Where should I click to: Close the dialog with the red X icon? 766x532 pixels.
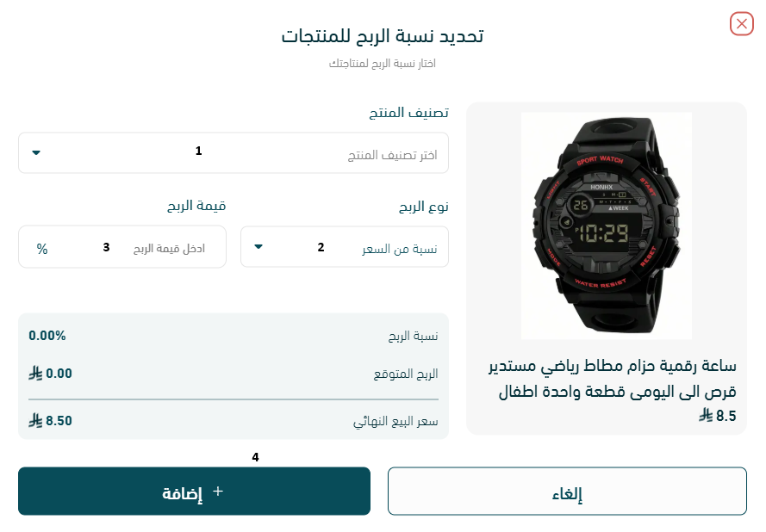pyautogui.click(x=742, y=23)
